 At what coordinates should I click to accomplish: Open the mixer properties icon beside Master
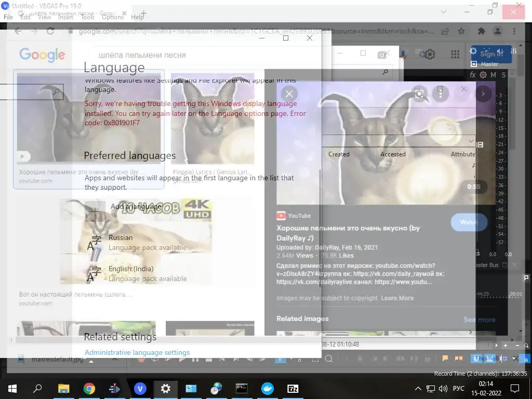click(474, 64)
